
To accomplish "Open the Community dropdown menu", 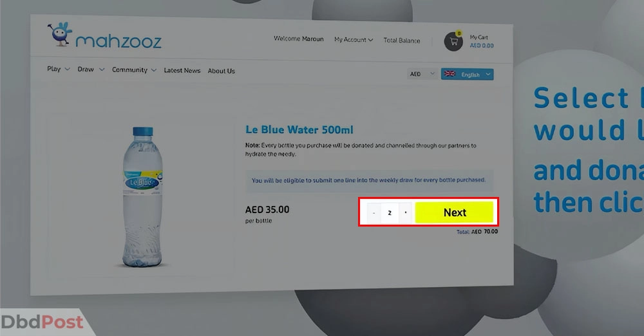I will click(134, 70).
